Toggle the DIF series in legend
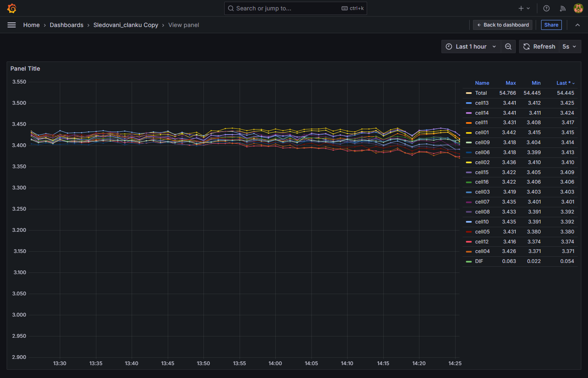 pos(479,261)
